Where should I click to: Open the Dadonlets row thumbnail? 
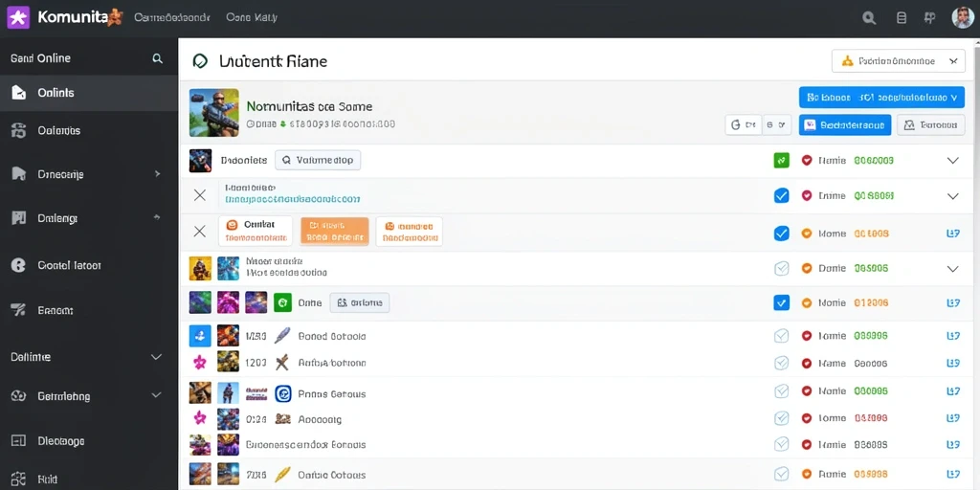[200, 161]
